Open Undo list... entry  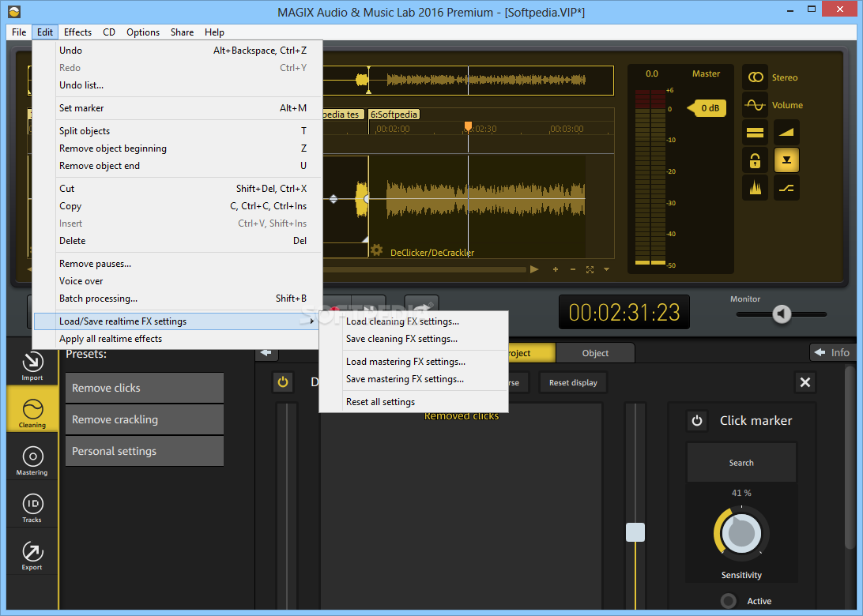177,85
